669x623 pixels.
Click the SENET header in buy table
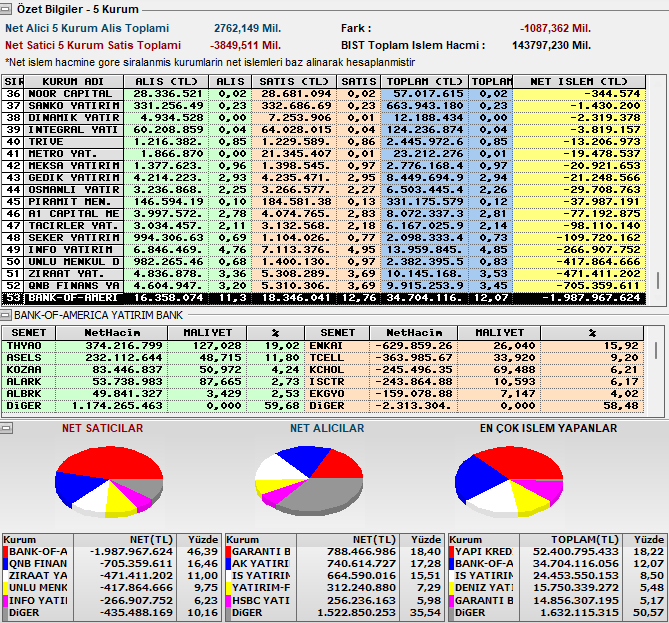(x=29, y=333)
